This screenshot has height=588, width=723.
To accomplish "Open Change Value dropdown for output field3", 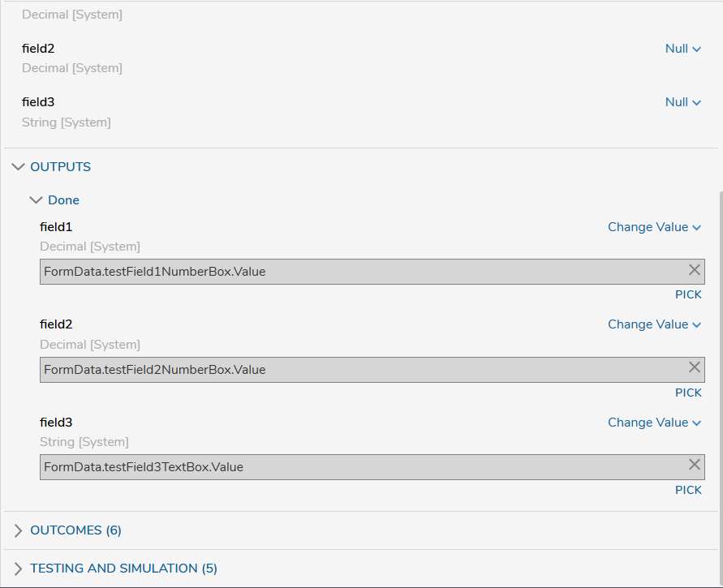I will [654, 423].
